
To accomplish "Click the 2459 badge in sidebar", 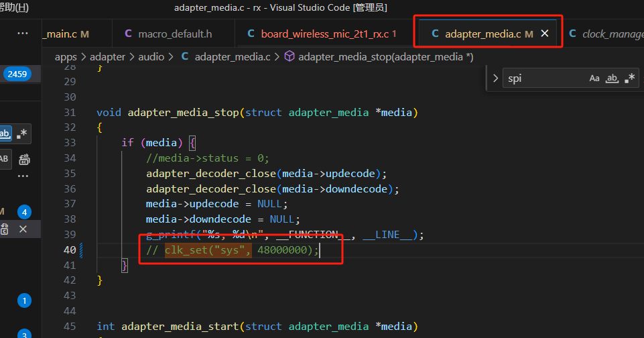I will [17, 74].
